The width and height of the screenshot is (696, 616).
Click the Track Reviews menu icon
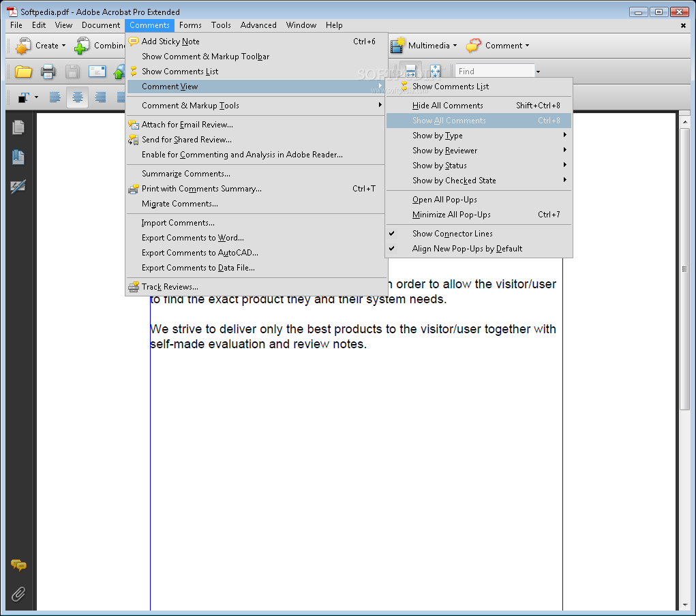(134, 287)
